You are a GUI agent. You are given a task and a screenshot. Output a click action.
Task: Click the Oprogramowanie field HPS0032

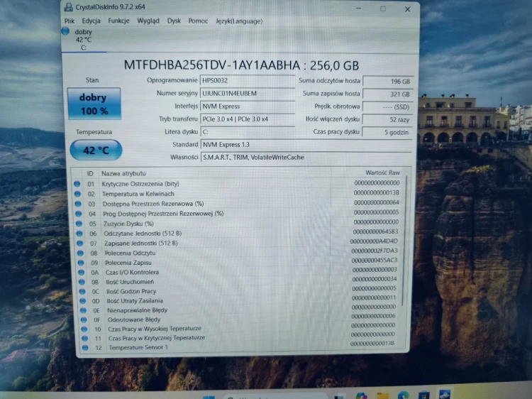tap(248, 80)
